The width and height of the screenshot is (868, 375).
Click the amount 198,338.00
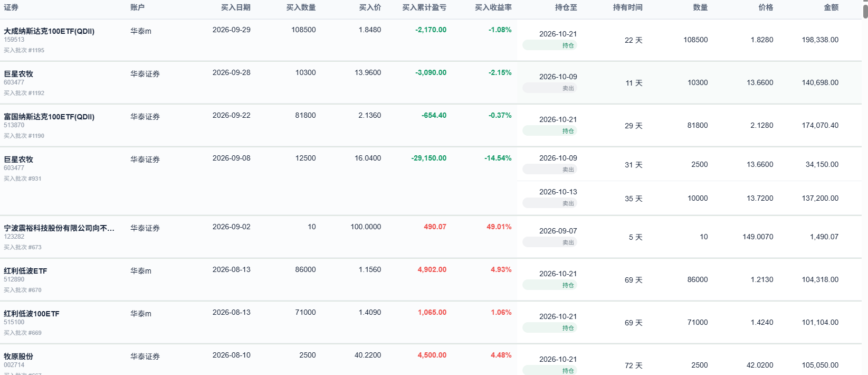point(820,40)
